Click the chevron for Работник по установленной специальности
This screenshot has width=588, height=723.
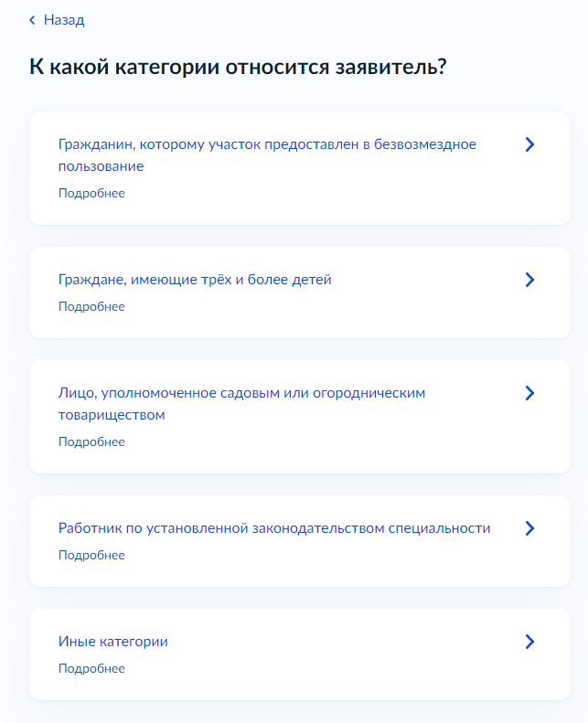tap(529, 528)
